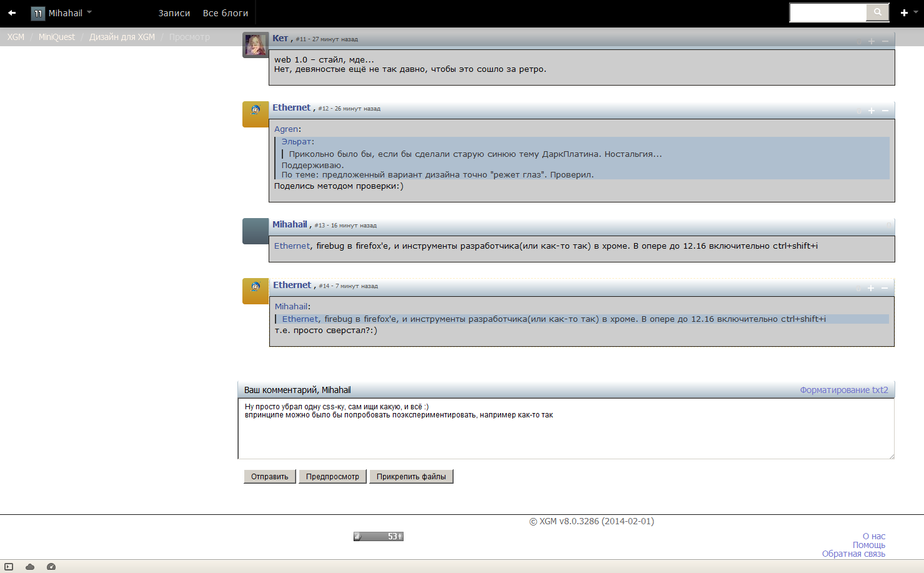Click the cloud icon in status bar
Screen dimensions: 924x573
(x=30, y=567)
